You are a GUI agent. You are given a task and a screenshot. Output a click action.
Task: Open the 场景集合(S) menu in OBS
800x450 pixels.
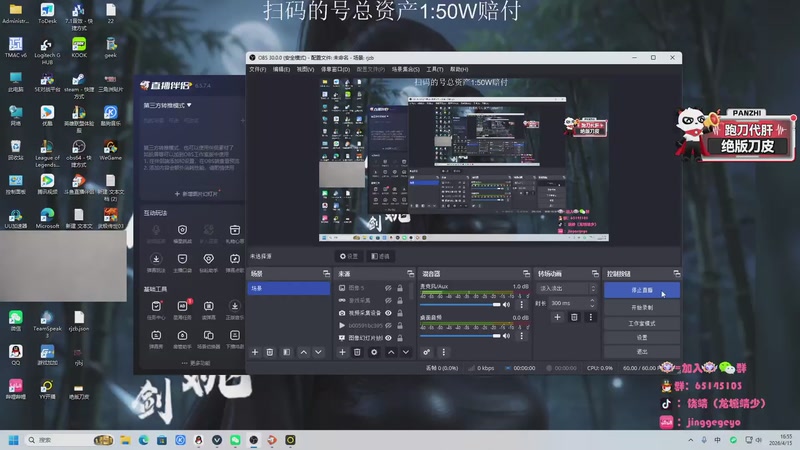(x=406, y=69)
